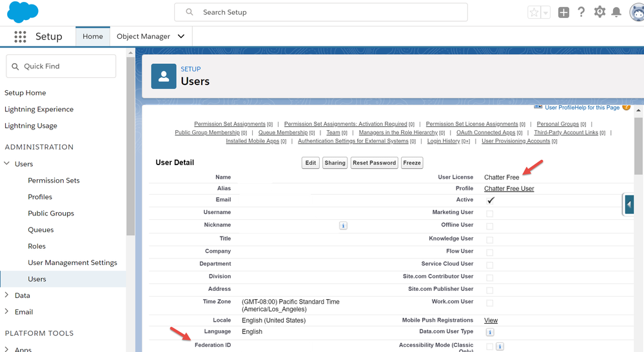The width and height of the screenshot is (644, 352).
Task: Toggle the Marketing User checkbox
Action: tap(489, 213)
